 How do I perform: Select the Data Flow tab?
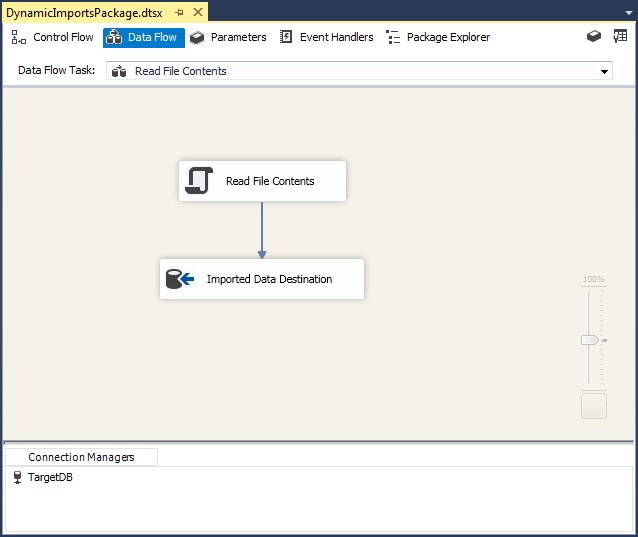pos(143,38)
